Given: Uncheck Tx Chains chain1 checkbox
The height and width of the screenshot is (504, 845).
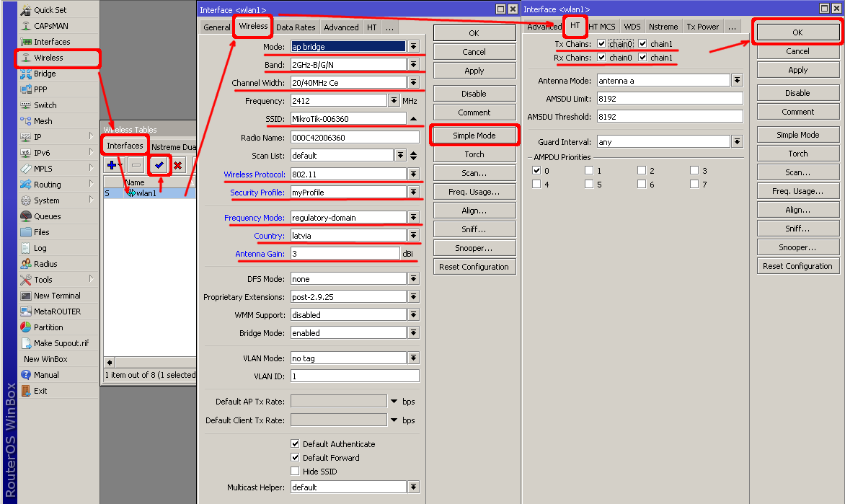Looking at the screenshot, I should point(642,44).
